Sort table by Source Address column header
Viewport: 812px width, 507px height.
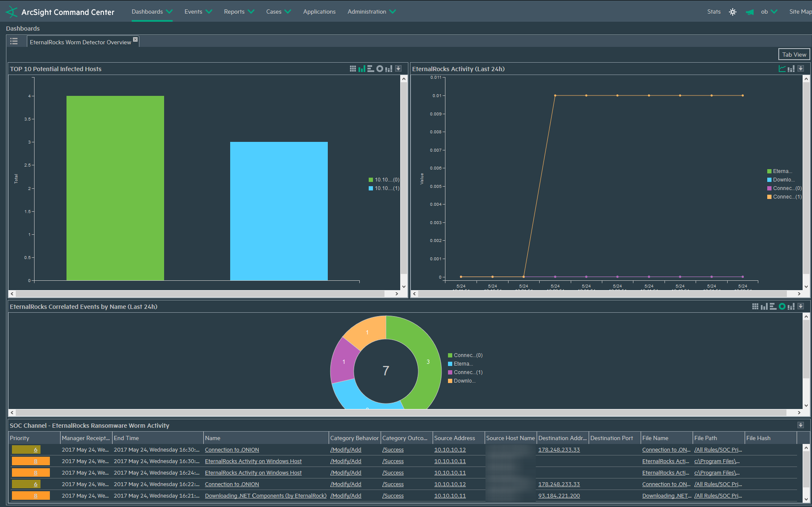click(x=454, y=438)
